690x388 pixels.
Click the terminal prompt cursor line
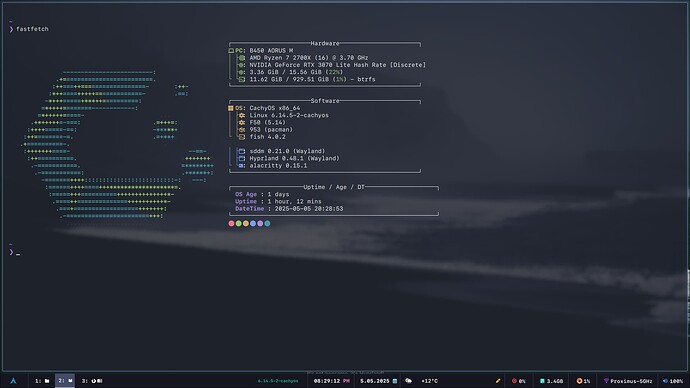point(15,253)
